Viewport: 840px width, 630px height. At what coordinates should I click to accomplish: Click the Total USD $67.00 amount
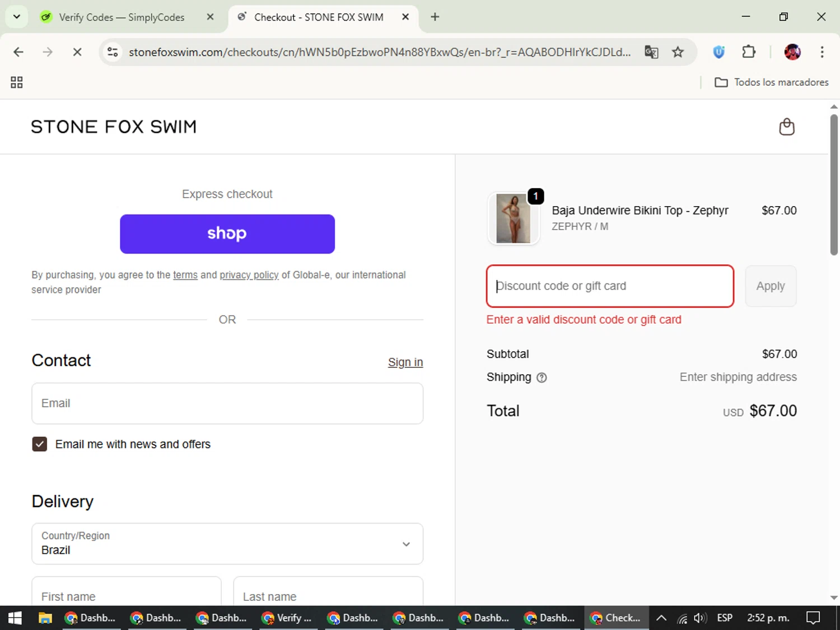coord(760,411)
